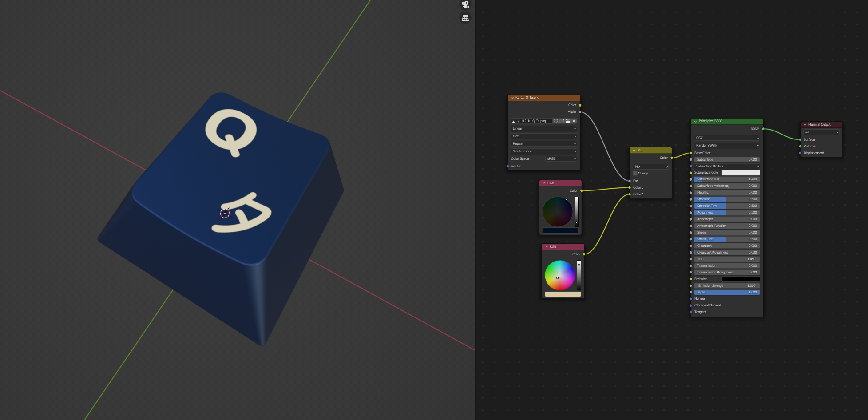The width and height of the screenshot is (868, 420).
Task: Click the BSDF output socket
Action: [x=763, y=129]
